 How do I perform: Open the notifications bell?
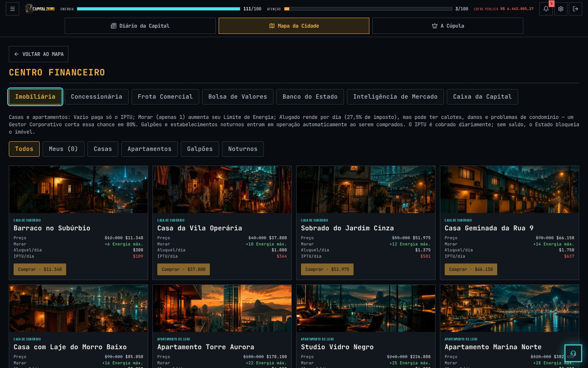tap(546, 9)
